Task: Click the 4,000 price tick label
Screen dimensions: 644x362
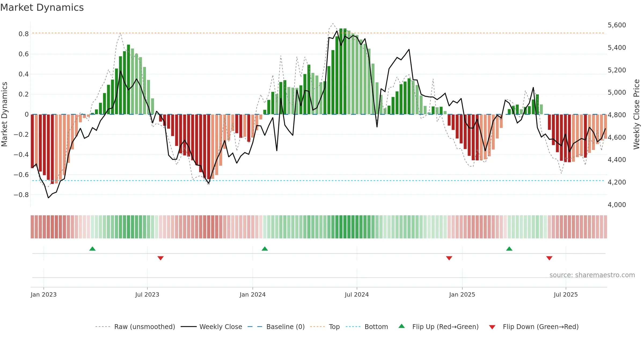Action: click(x=617, y=205)
